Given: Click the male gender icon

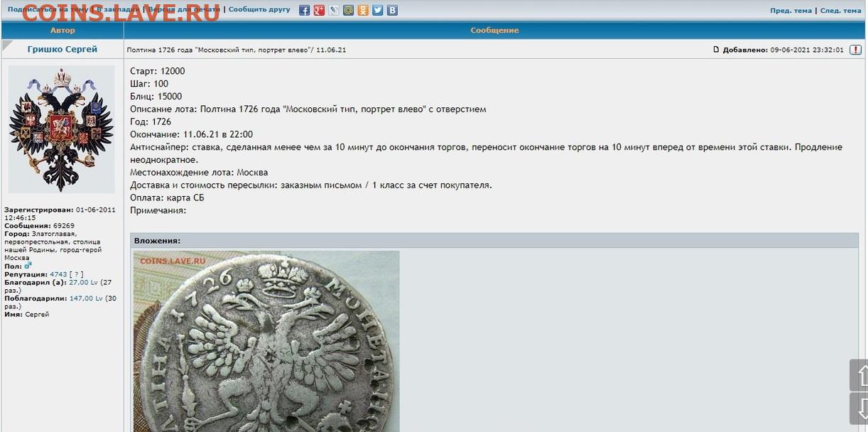Looking at the screenshot, I should [28, 266].
